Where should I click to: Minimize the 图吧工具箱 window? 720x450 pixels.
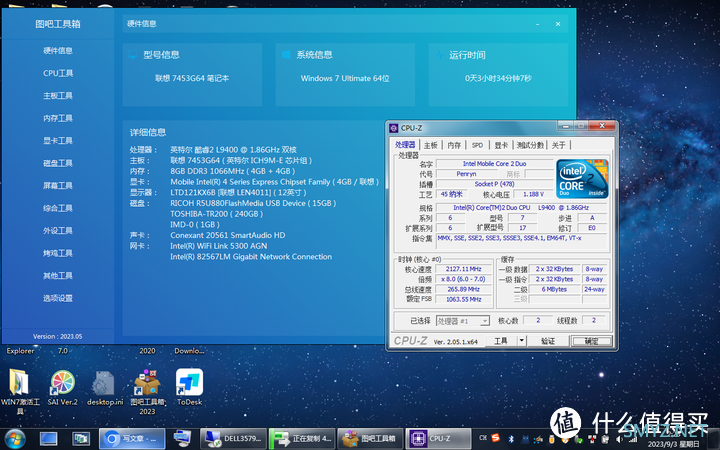(x=537, y=24)
